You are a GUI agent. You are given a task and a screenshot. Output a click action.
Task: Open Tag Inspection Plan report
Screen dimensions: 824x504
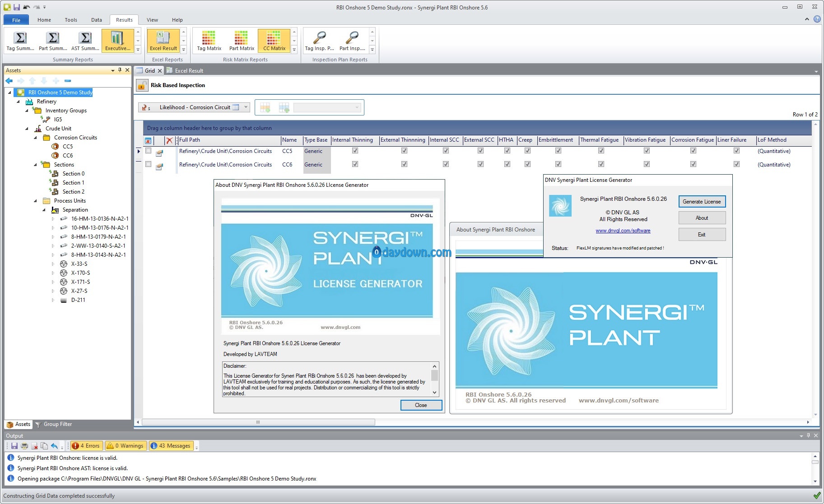pyautogui.click(x=320, y=41)
